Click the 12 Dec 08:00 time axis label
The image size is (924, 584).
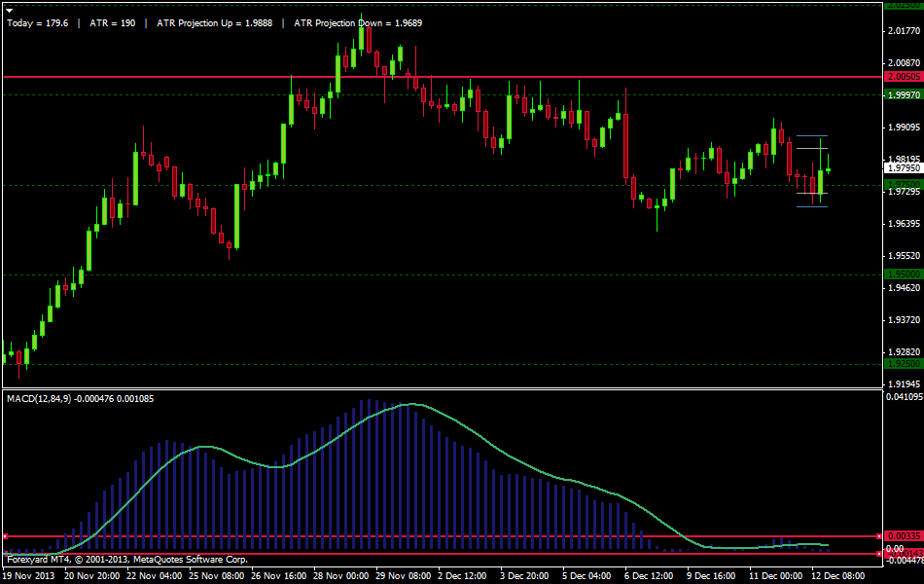click(838, 575)
